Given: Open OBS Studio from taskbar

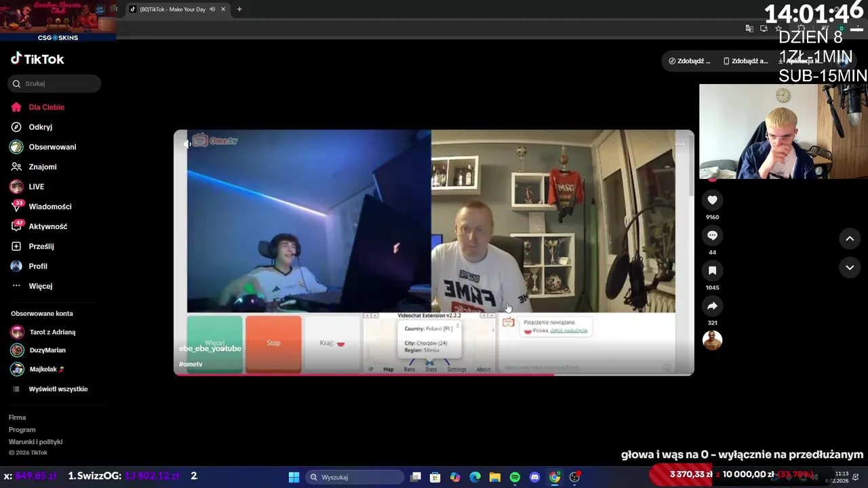Looking at the screenshot, I should tap(574, 477).
